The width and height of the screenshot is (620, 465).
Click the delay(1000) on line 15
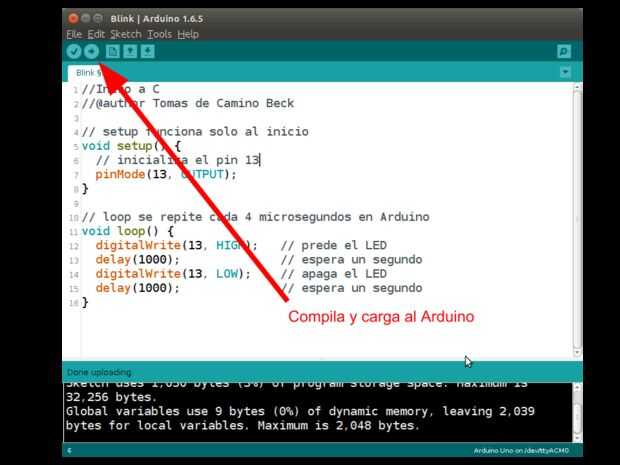click(x=138, y=288)
